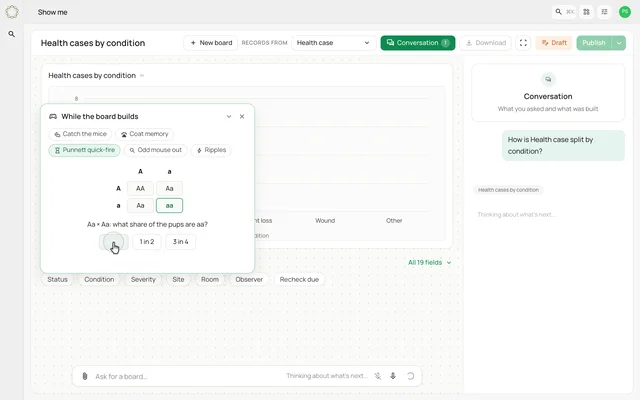Select Punnett quick-fire game
640x400 pixels.
click(x=84, y=150)
